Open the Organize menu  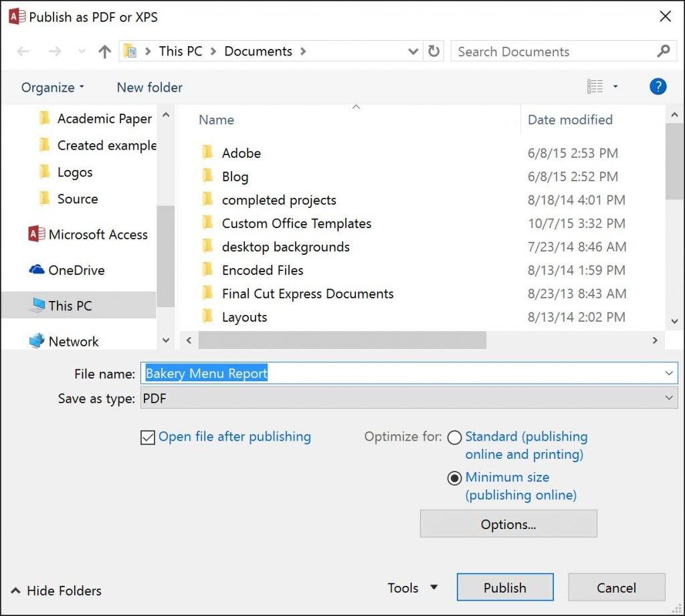pyautogui.click(x=48, y=87)
